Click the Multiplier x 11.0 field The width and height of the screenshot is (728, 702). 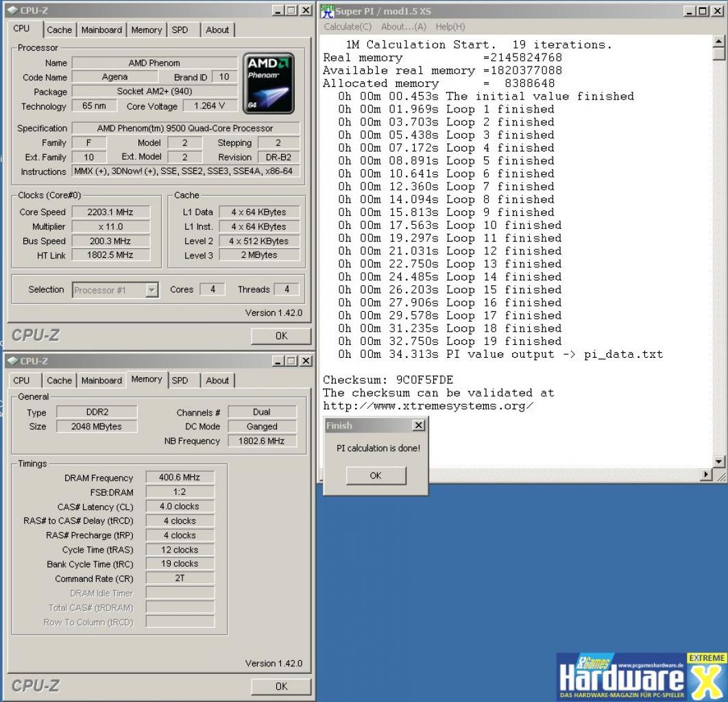(110, 226)
